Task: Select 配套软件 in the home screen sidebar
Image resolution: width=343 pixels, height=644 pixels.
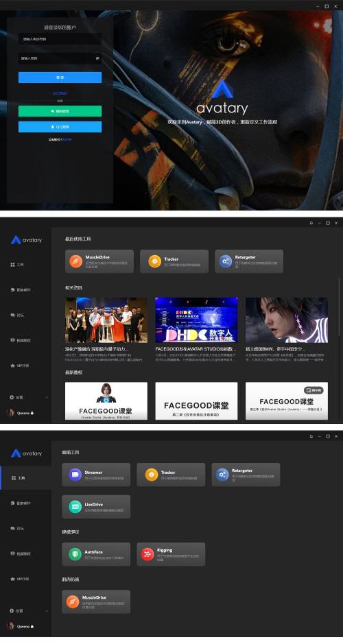Action: 20,290
